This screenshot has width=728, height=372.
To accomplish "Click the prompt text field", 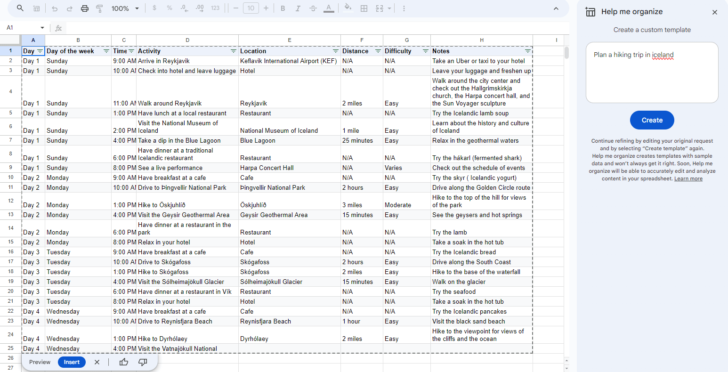I will [x=652, y=72].
